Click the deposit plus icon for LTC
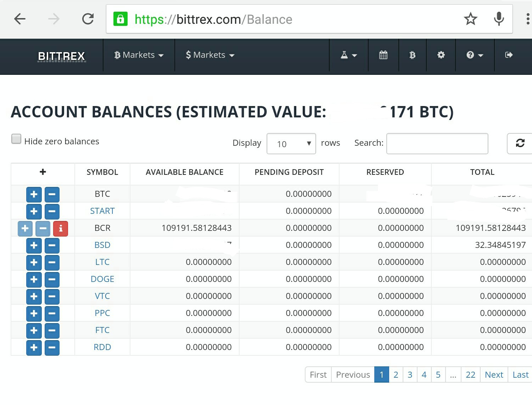This screenshot has width=532, height=405. (34, 262)
